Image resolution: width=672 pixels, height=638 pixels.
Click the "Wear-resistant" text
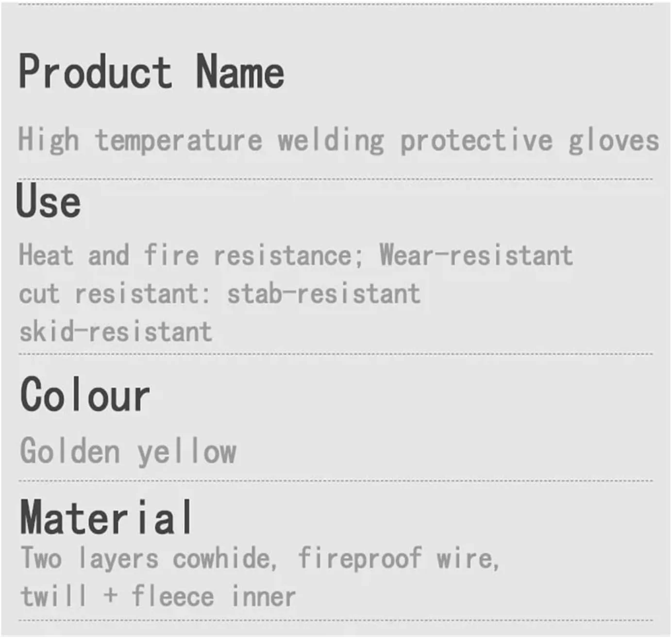(x=475, y=255)
